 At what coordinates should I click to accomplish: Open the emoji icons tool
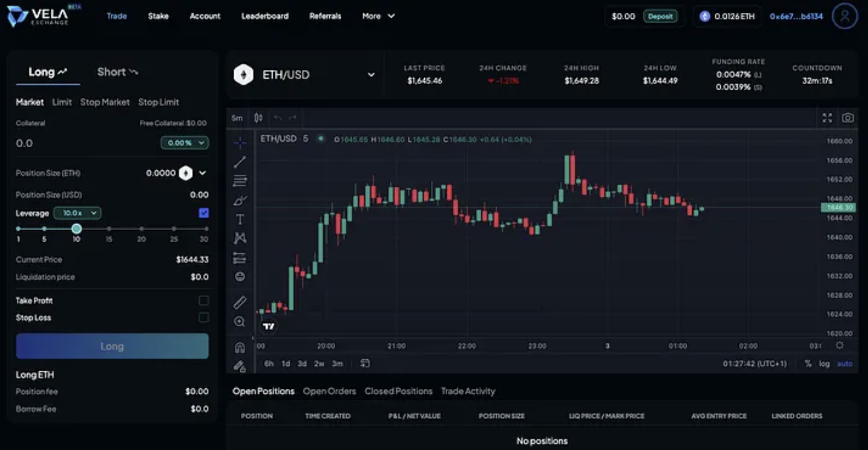point(240,277)
